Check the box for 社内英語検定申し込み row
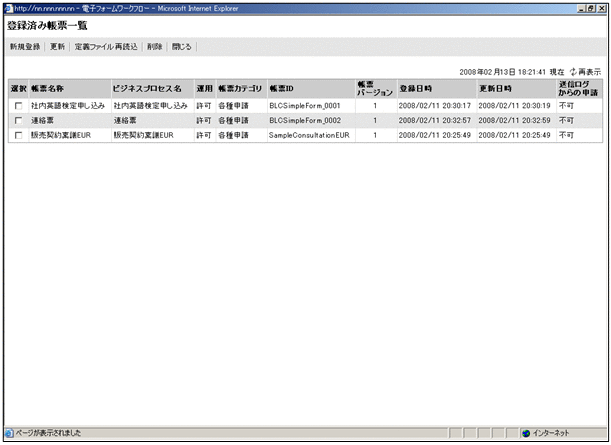 pos(18,106)
